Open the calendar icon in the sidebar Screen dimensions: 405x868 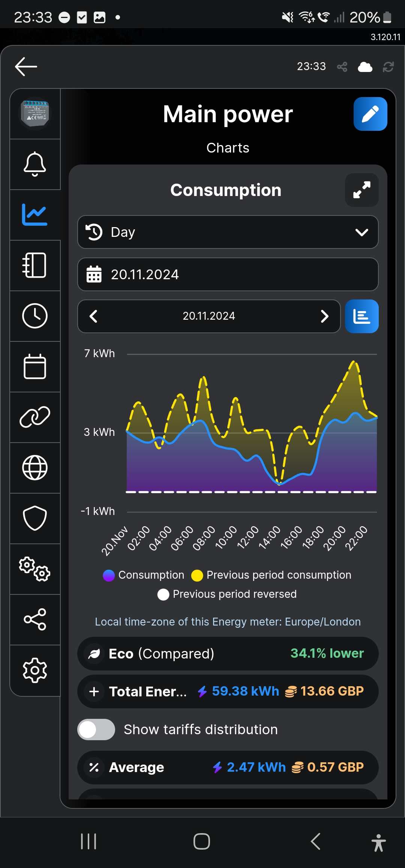tap(35, 367)
